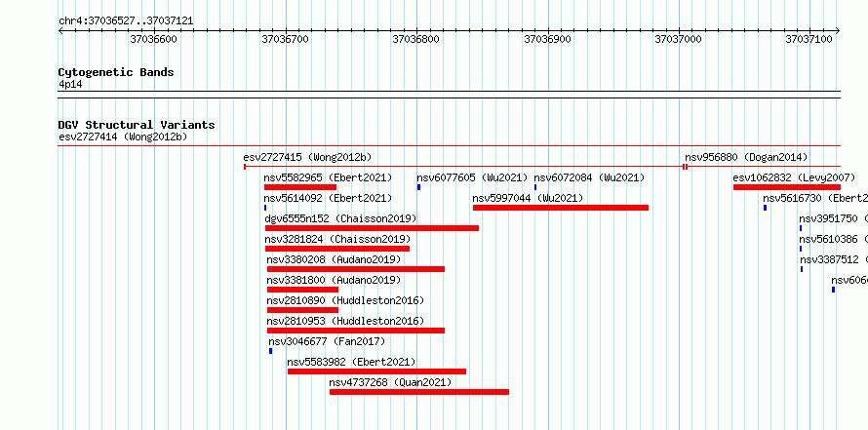
Task: Click the blue marker under nsv3387512
Action: click(x=802, y=269)
